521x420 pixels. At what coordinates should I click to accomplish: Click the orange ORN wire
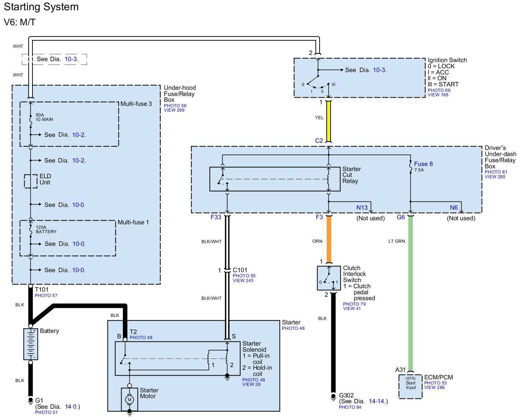pyautogui.click(x=329, y=240)
